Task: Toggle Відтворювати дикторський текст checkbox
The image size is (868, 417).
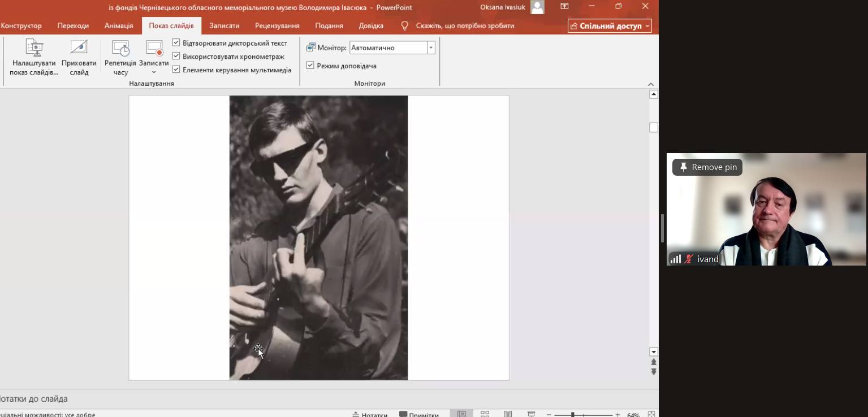Action: pyautogui.click(x=176, y=43)
